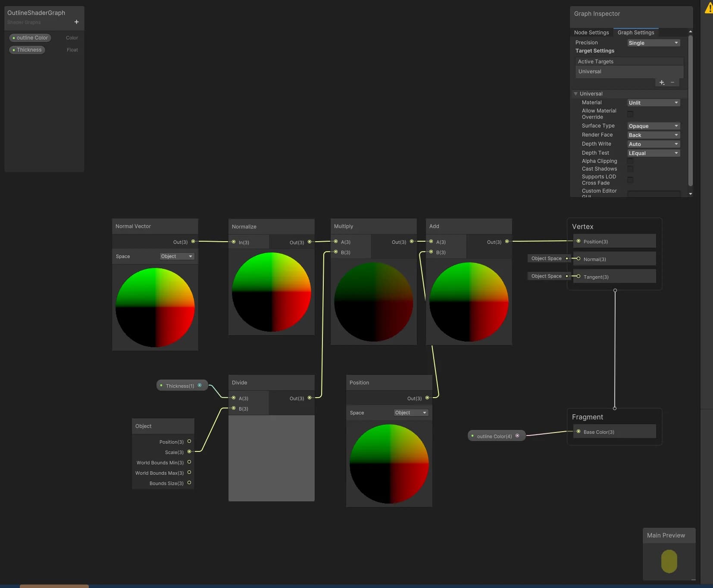The image size is (713, 588).
Task: Switch to the Node Settings tab
Action: [591, 32]
